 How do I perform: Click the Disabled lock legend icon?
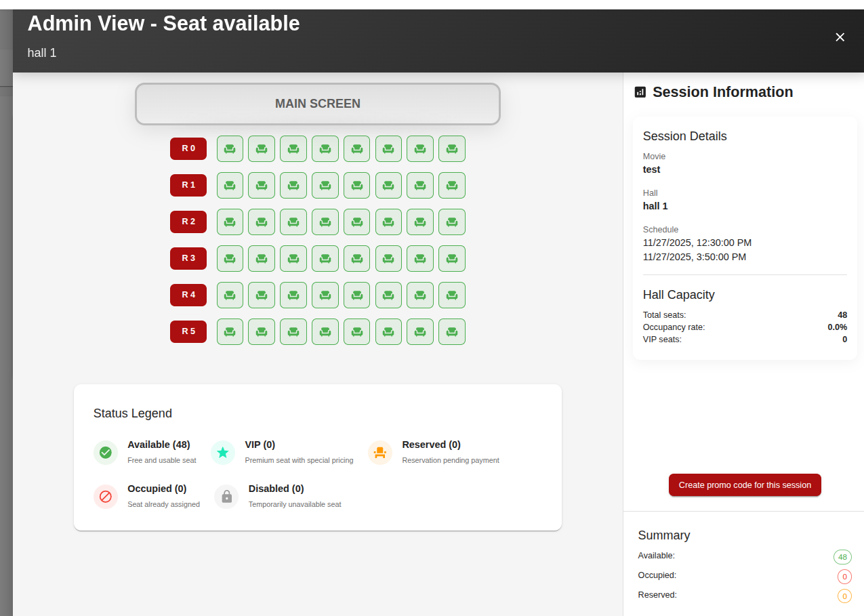click(x=226, y=497)
